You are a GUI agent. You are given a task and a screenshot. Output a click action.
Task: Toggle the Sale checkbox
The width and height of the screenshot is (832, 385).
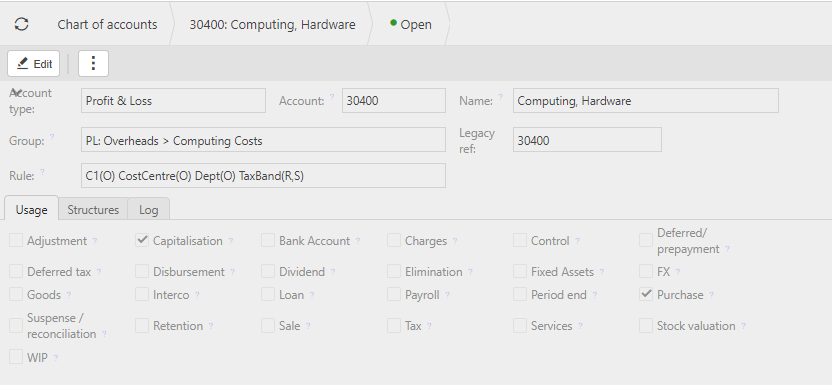(x=267, y=326)
